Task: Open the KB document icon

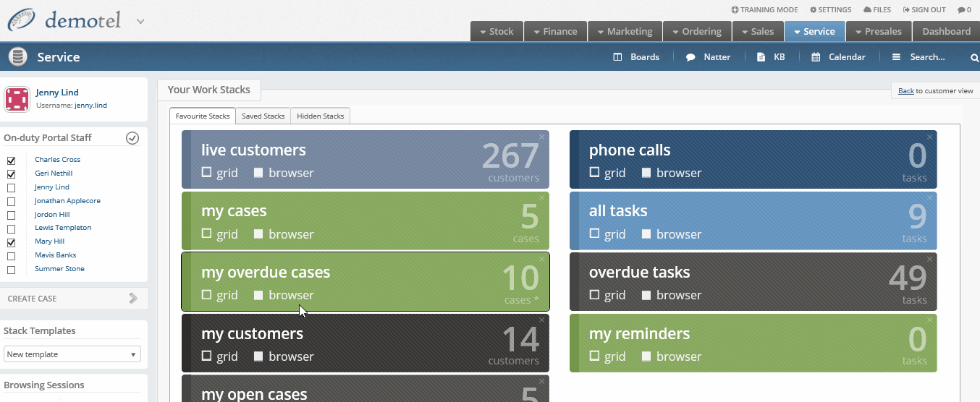Action: click(x=761, y=57)
